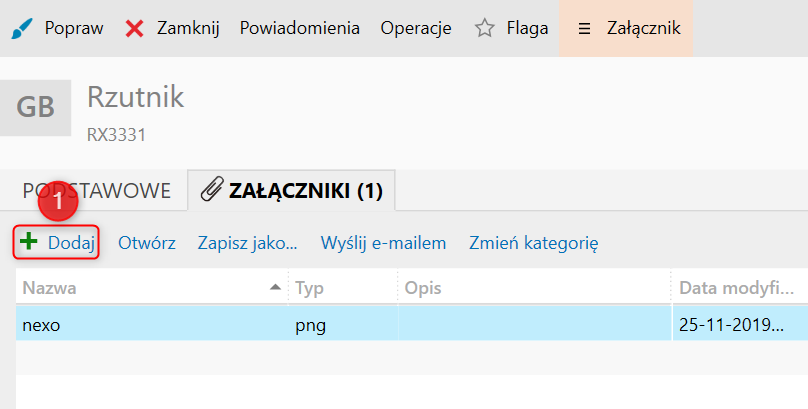Click the Flaga star icon
This screenshot has height=409, width=808.
click(x=485, y=28)
